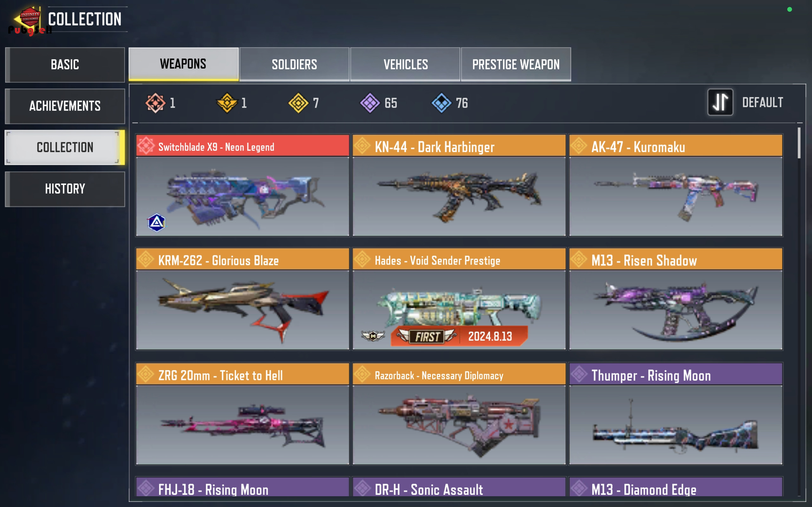Screen dimensions: 812x507
Task: Select the gold winged legendary rarity icon
Action: [227, 103]
